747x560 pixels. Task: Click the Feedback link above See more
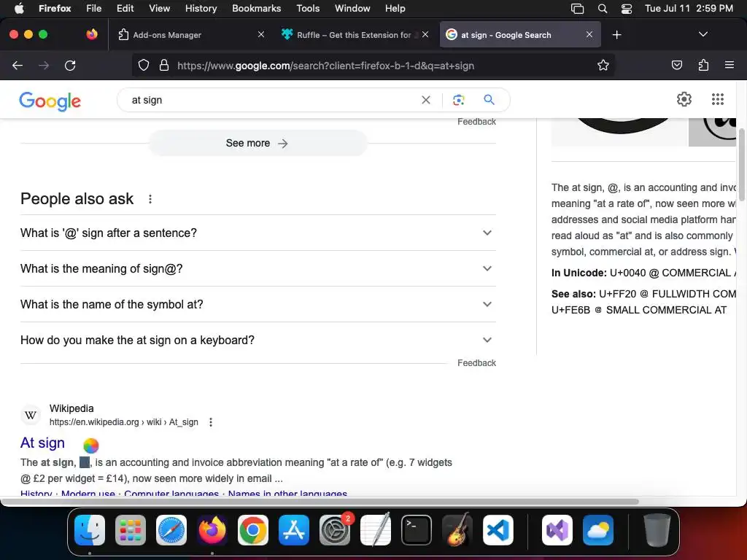[476, 122]
